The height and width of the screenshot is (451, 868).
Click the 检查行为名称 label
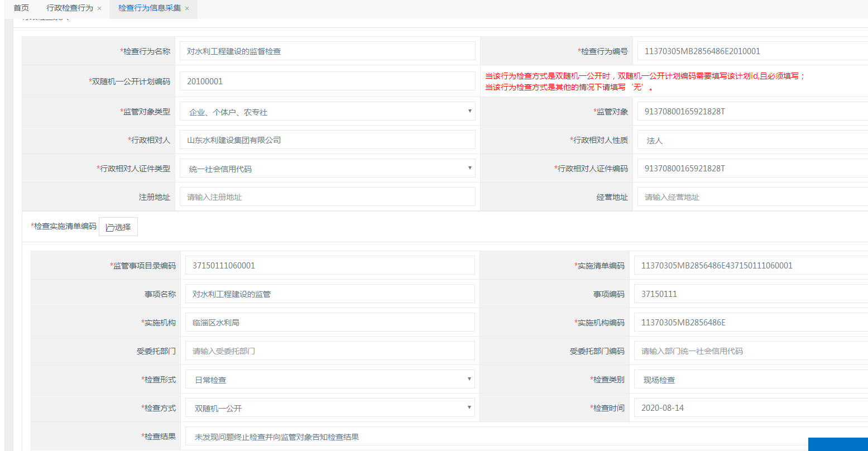pos(145,51)
